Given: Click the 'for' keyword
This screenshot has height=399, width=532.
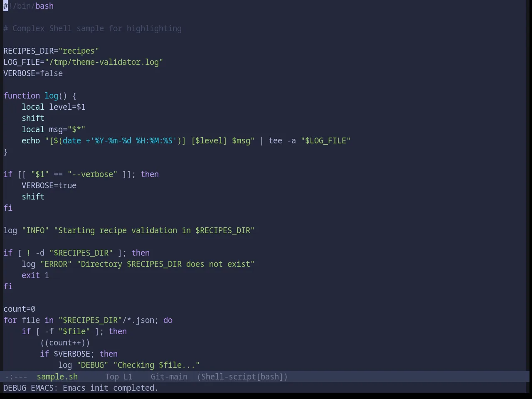Looking at the screenshot, I should coord(10,320).
